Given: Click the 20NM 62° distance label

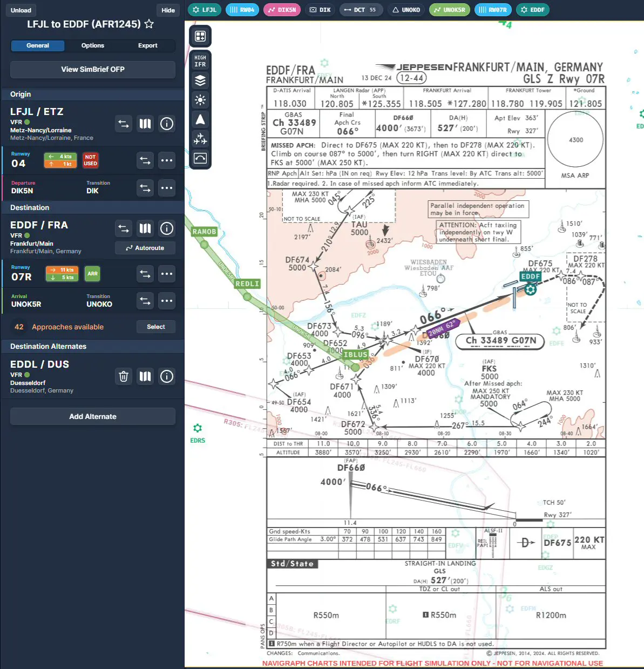Looking at the screenshot, I should click(442, 328).
